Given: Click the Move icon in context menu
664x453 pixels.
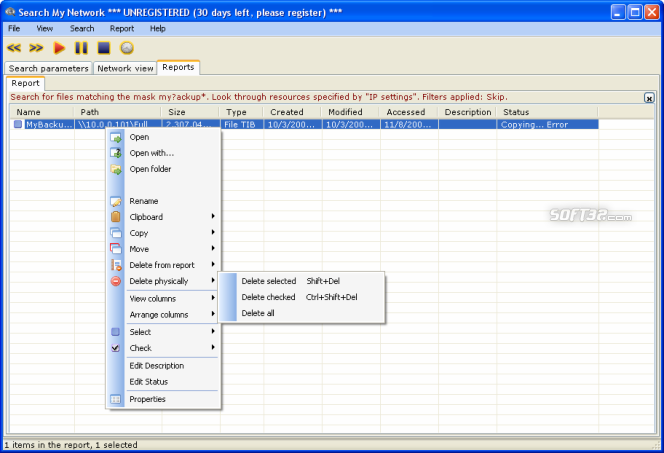Looking at the screenshot, I should [x=116, y=249].
